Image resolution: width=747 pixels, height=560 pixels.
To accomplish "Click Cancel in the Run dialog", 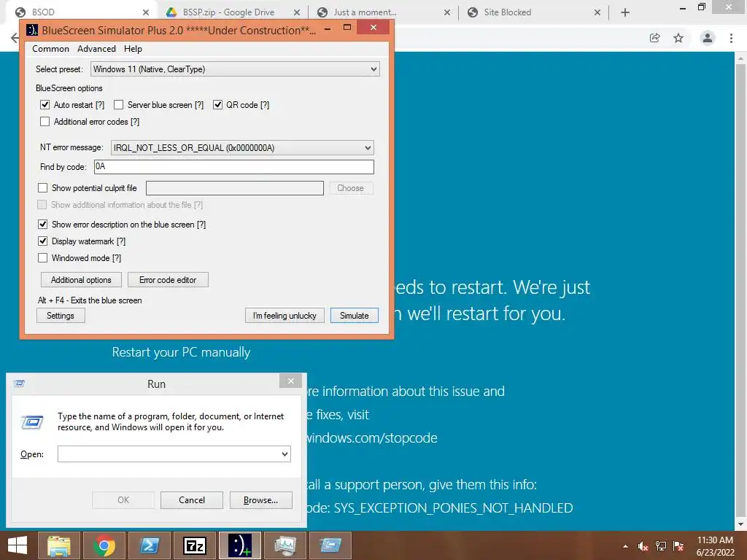I will 192,500.
